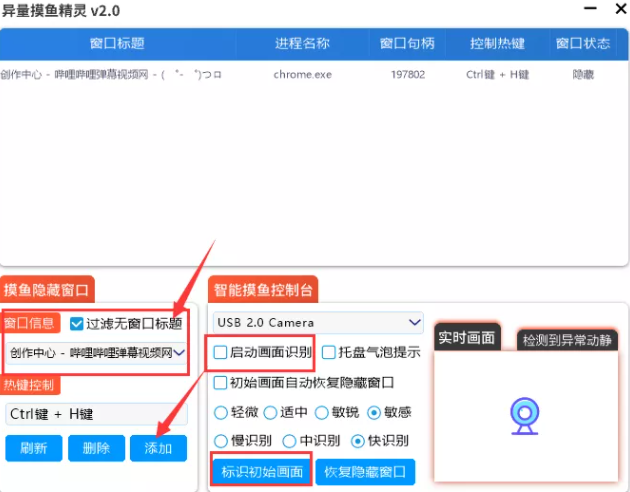Expand the window title selection dropdown

pos(96,352)
